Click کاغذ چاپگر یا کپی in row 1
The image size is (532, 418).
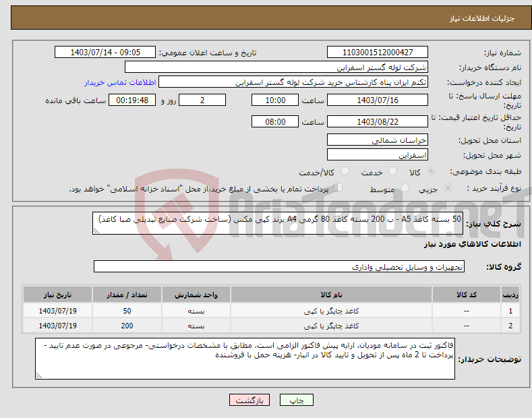(x=331, y=311)
